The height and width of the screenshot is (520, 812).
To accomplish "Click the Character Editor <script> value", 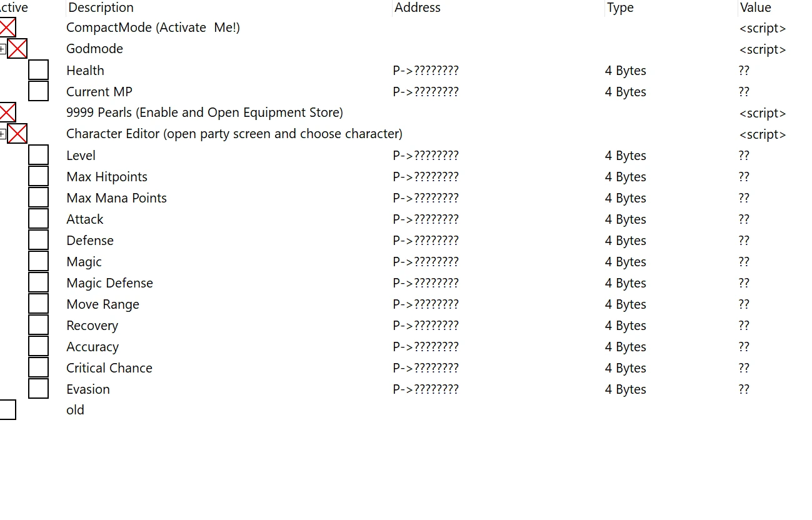I will tap(763, 134).
